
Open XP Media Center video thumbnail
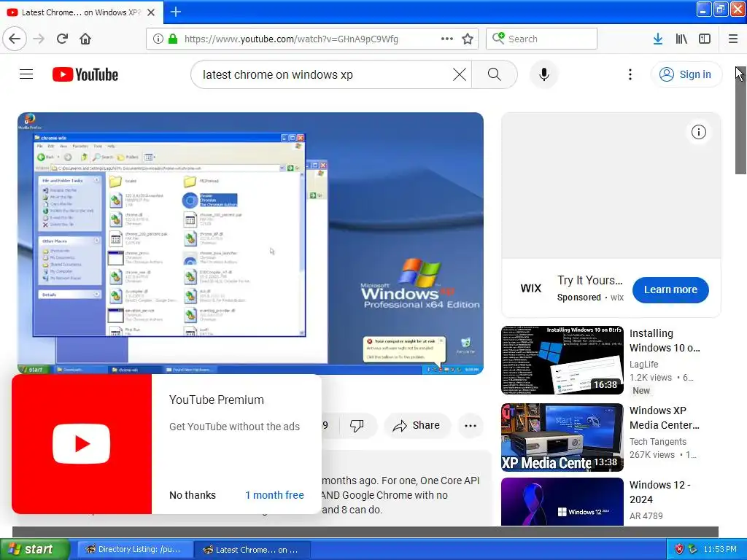(x=562, y=437)
